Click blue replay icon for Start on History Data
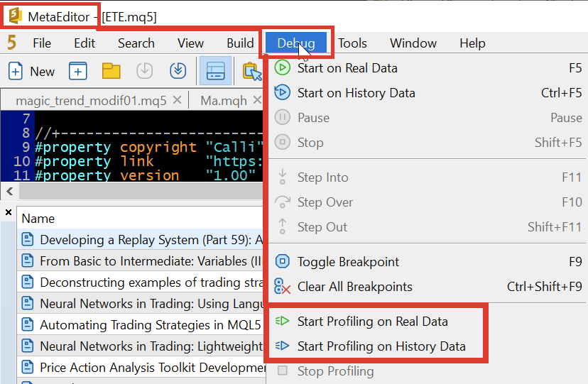Screen dimensions: 588x384 click(x=283, y=92)
